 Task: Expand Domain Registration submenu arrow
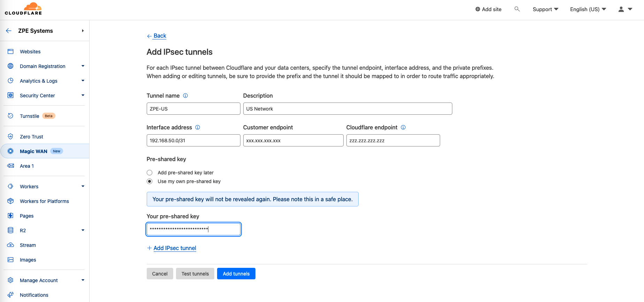pyautogui.click(x=83, y=66)
